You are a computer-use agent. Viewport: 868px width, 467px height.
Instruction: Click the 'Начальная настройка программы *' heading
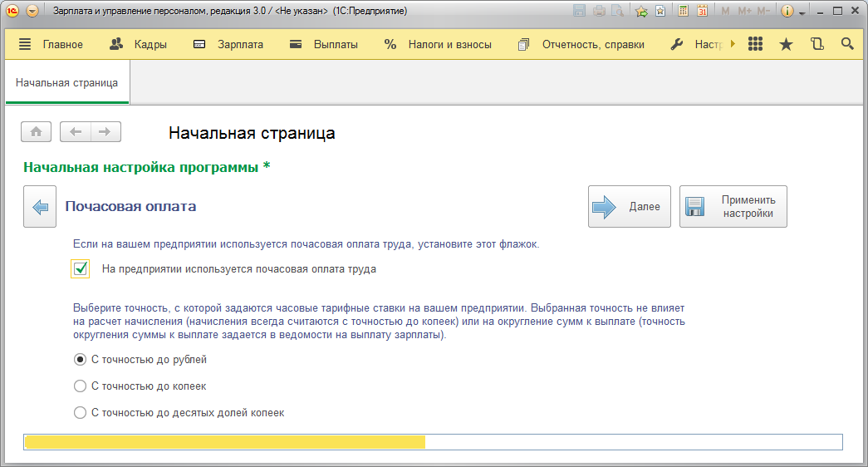[x=147, y=167]
